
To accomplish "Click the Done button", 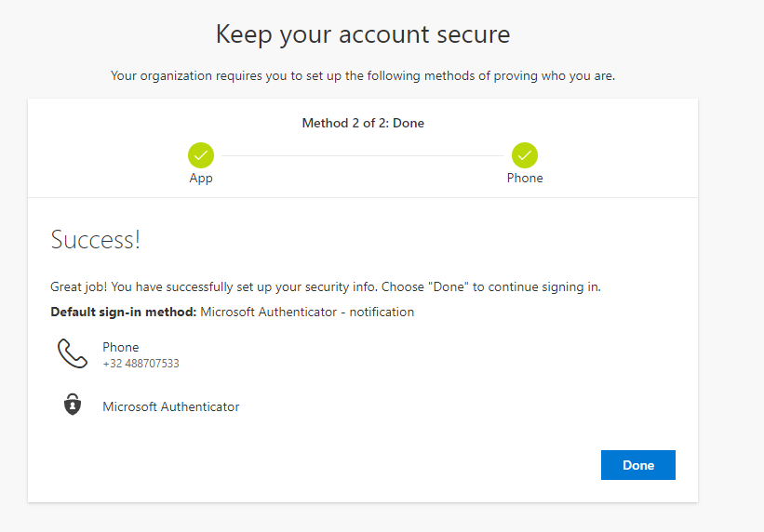I will [x=637, y=465].
